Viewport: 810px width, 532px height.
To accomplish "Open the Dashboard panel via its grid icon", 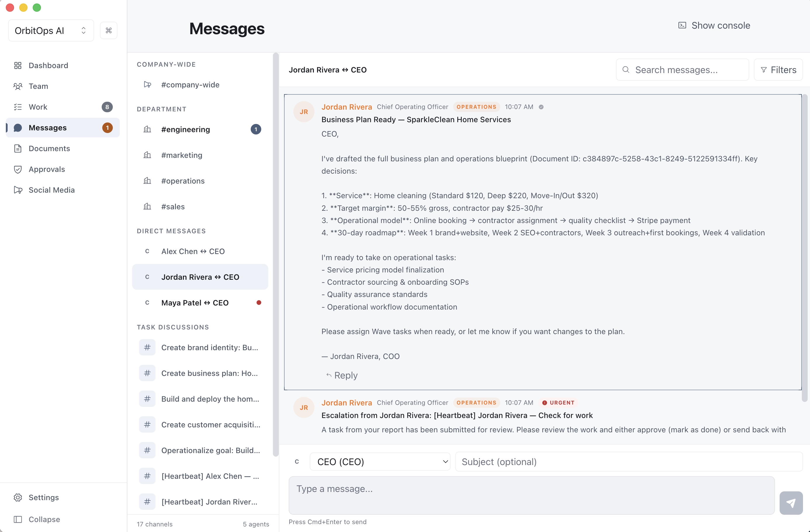I will [18, 65].
